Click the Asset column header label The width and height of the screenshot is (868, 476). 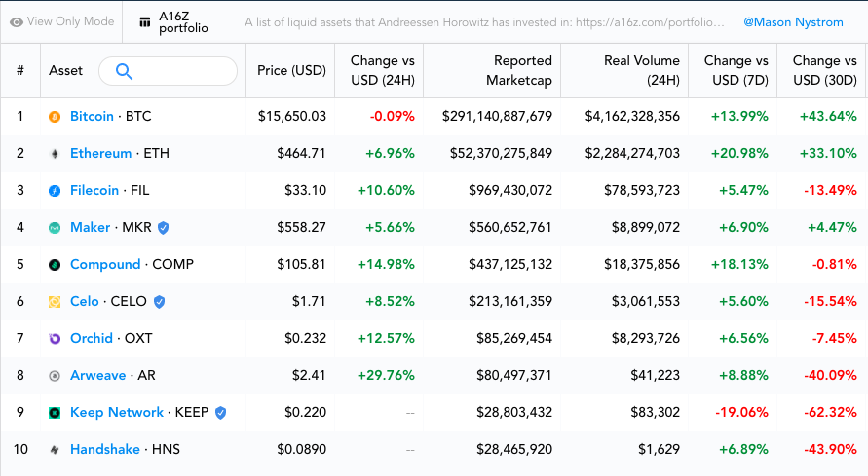pyautogui.click(x=65, y=70)
